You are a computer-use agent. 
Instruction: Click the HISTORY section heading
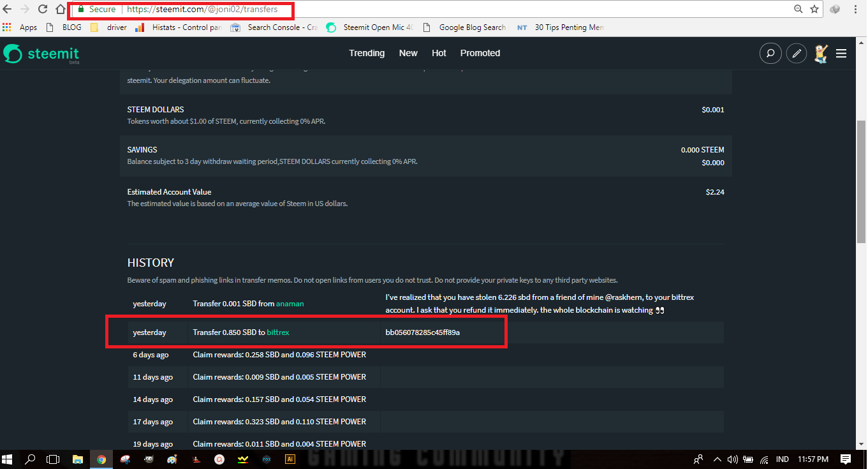coord(151,263)
